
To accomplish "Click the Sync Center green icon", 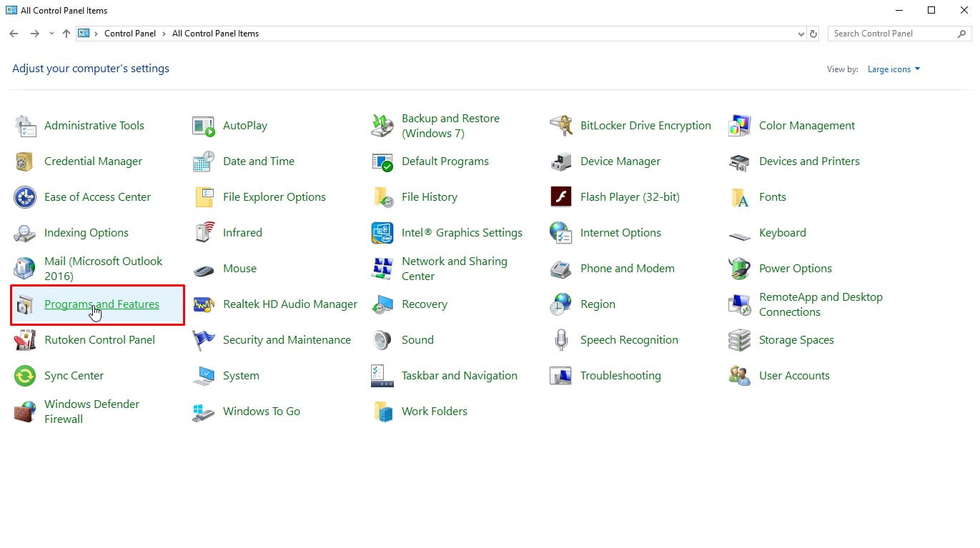I will pos(25,376).
